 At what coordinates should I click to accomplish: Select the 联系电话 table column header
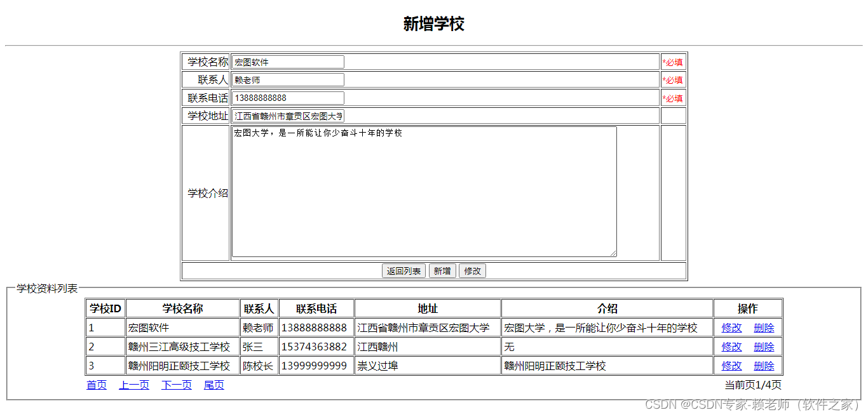[x=316, y=308]
